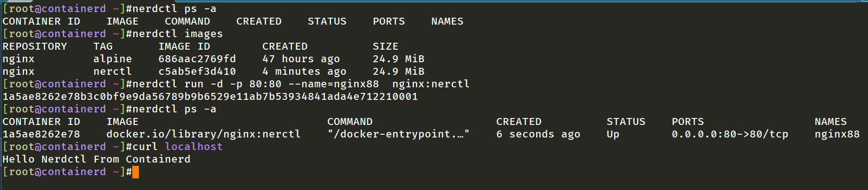Click the /docker-entrypoint command text
868x190 pixels.
click(x=398, y=134)
